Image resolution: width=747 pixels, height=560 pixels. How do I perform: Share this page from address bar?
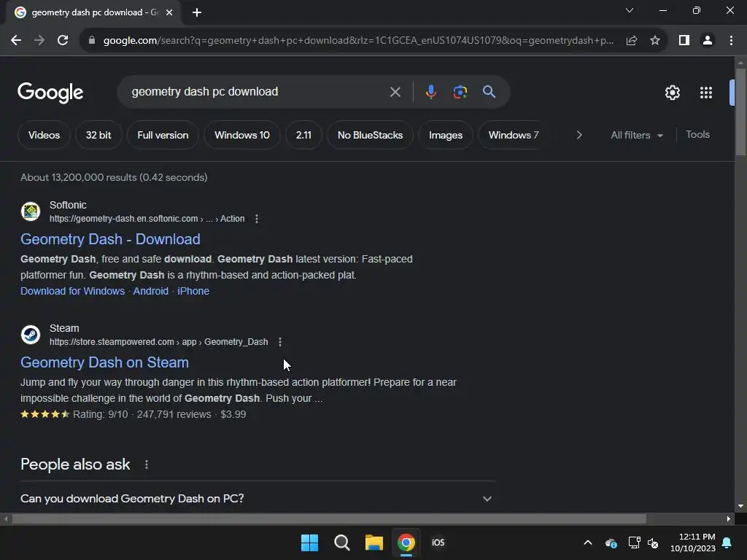(x=632, y=41)
